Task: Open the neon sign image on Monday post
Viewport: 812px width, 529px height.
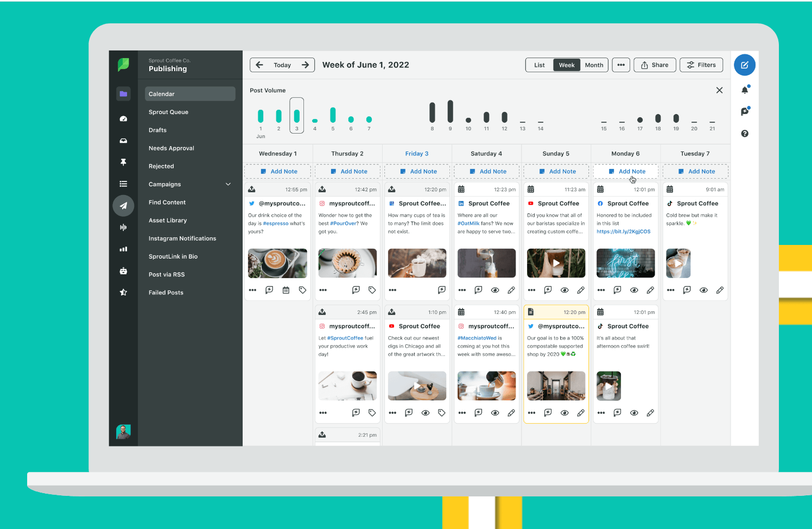Action: 625,263
